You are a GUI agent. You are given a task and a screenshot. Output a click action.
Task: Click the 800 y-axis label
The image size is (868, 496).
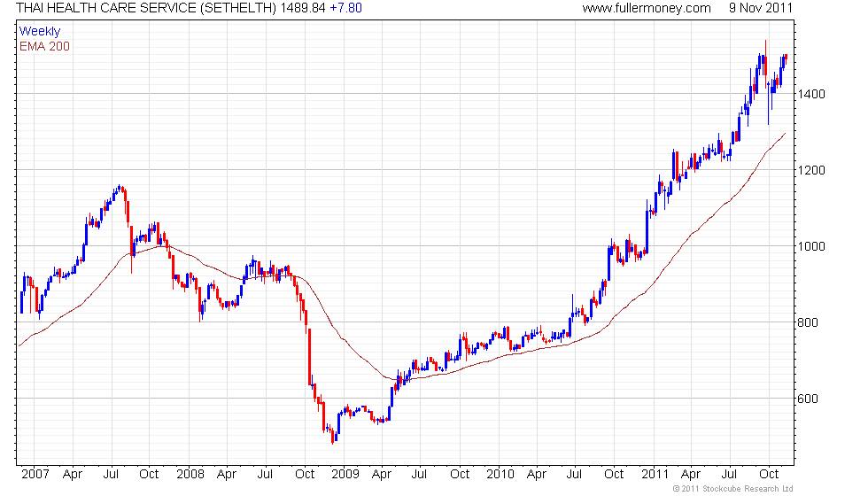808,322
